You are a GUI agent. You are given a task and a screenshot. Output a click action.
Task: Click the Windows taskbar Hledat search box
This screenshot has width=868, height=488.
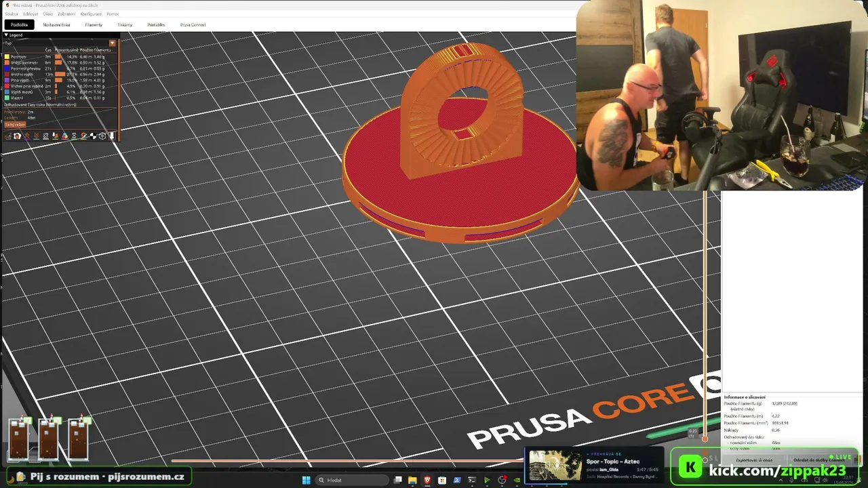tap(351, 481)
